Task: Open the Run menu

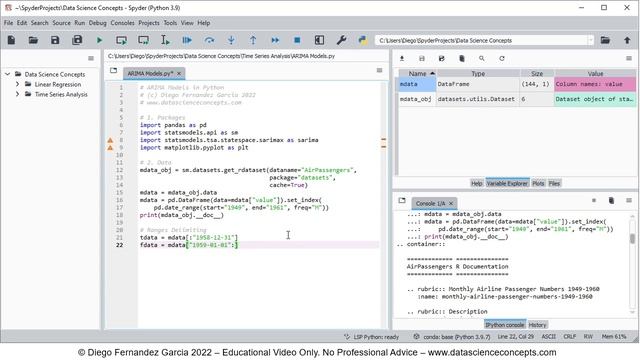Action: pos(80,23)
